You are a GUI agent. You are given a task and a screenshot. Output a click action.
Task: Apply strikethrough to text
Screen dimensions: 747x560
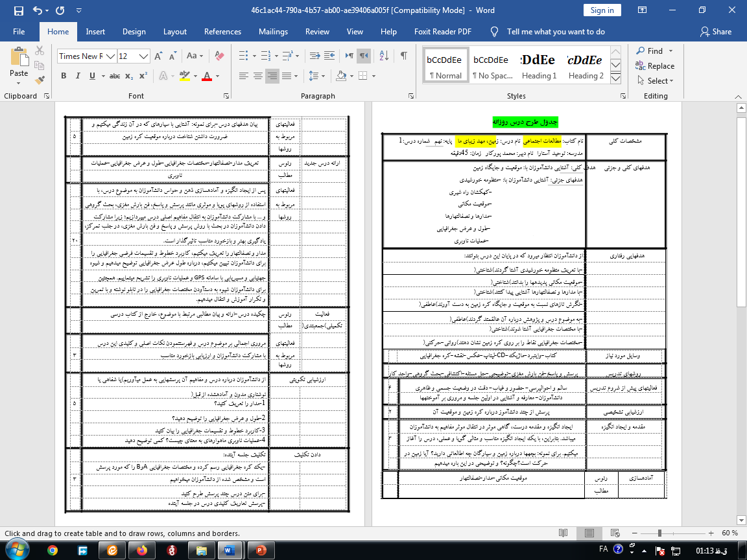coord(114,76)
